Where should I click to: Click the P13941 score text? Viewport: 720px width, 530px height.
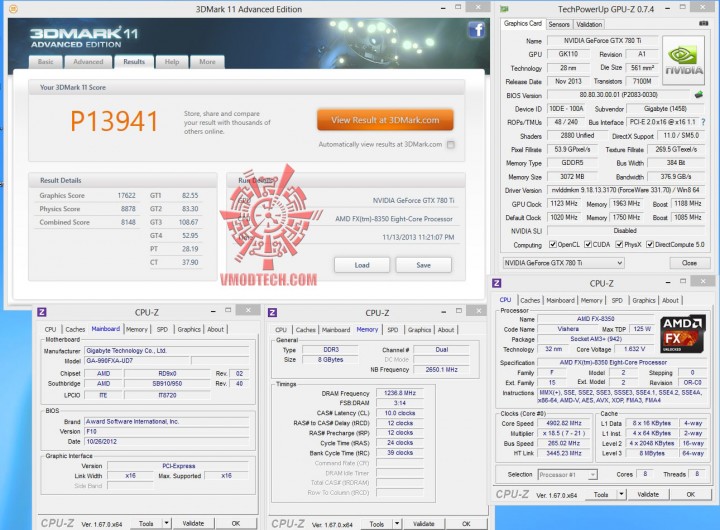[x=114, y=121]
